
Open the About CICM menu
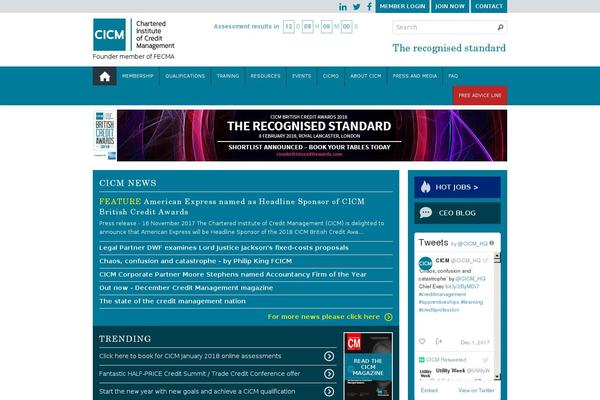pos(366,76)
